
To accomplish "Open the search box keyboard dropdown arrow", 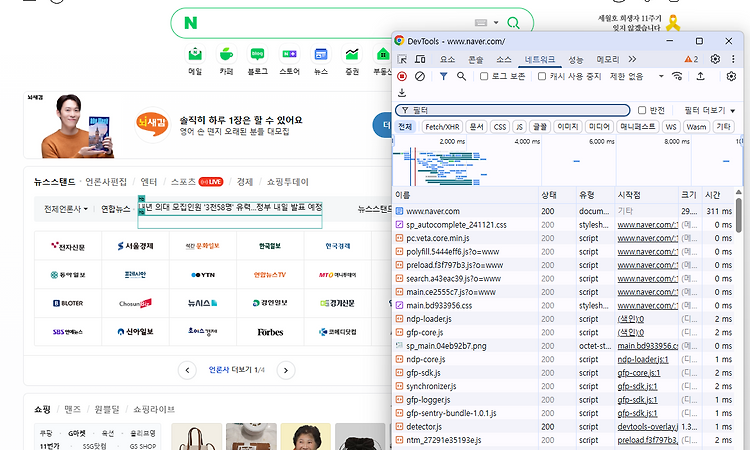I will tap(496, 22).
